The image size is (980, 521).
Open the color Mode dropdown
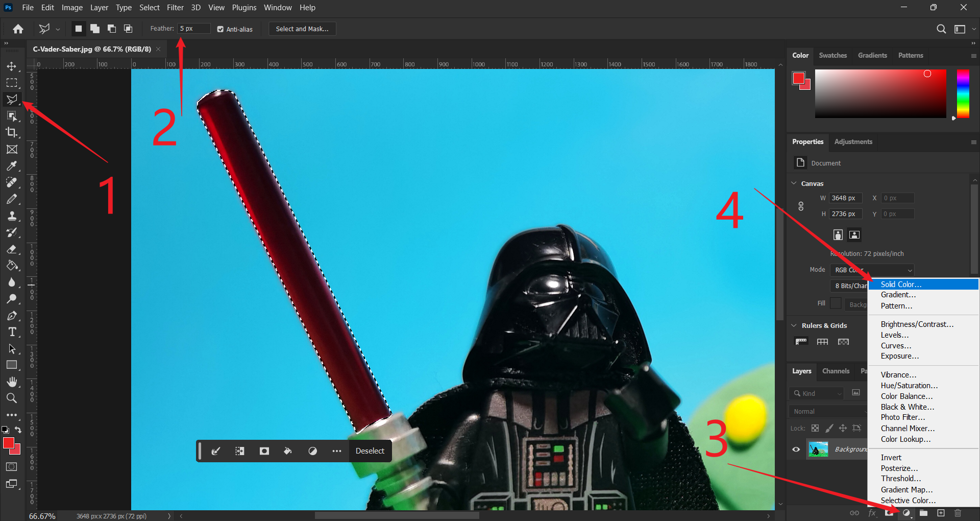(x=872, y=270)
